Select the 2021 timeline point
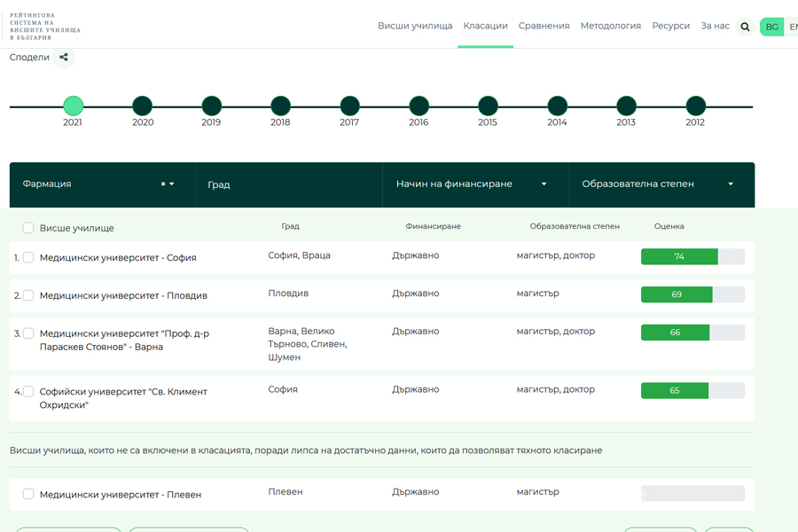 pos(73,106)
